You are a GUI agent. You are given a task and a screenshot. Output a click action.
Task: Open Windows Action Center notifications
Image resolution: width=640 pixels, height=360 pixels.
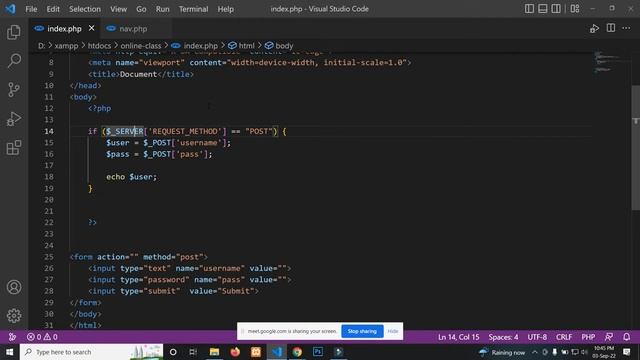point(627,352)
